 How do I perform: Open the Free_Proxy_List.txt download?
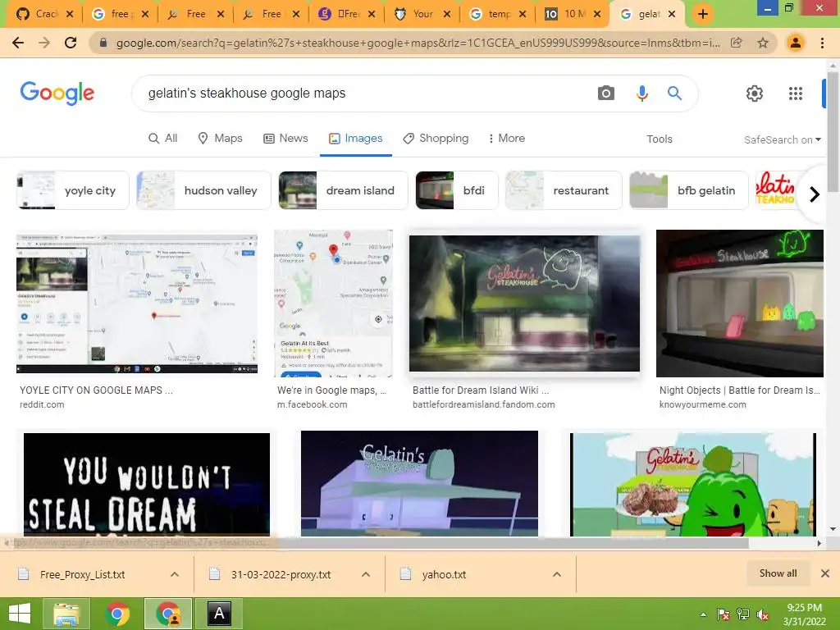pos(82,574)
